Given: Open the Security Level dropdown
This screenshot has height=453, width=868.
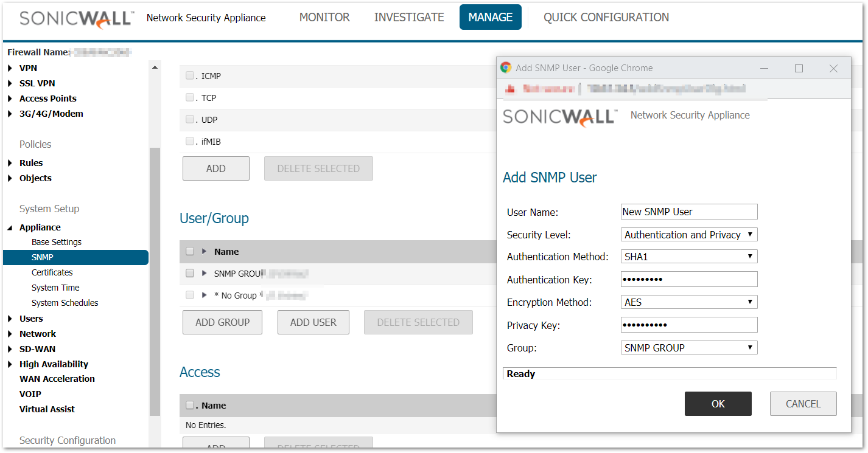Looking at the screenshot, I should 689,235.
